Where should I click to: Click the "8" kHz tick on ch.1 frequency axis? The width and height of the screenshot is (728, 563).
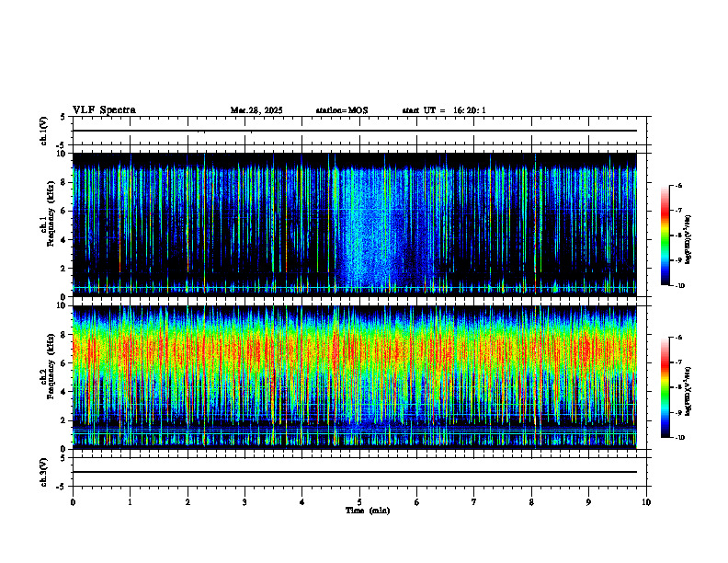[65, 182]
